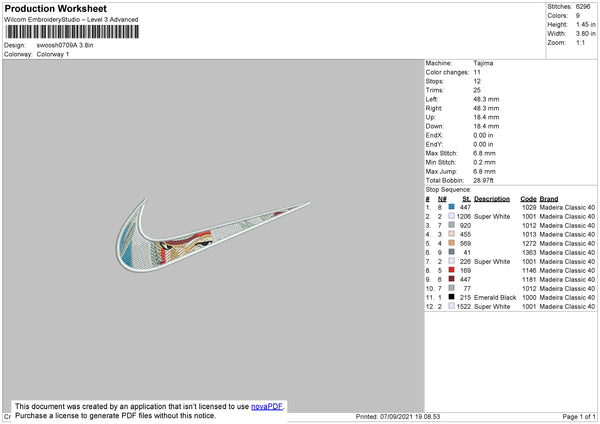Click the barcode under the worksheet title
Screen dimensions: 600x424
(x=72, y=32)
